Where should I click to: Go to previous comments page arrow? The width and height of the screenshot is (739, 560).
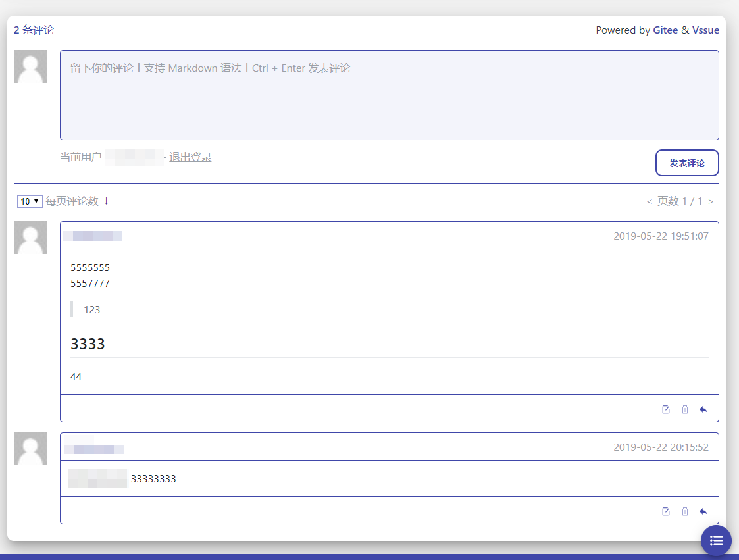[x=650, y=202]
